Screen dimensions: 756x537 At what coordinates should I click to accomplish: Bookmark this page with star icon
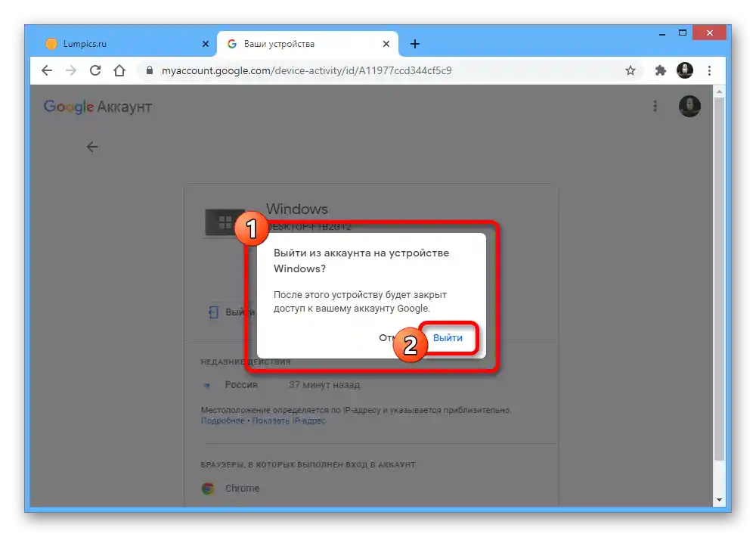pos(631,70)
